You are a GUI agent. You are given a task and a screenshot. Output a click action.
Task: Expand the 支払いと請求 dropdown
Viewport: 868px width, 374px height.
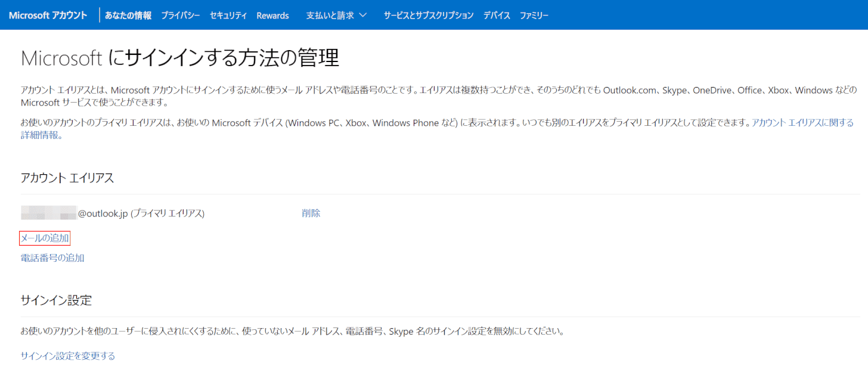pyautogui.click(x=336, y=16)
